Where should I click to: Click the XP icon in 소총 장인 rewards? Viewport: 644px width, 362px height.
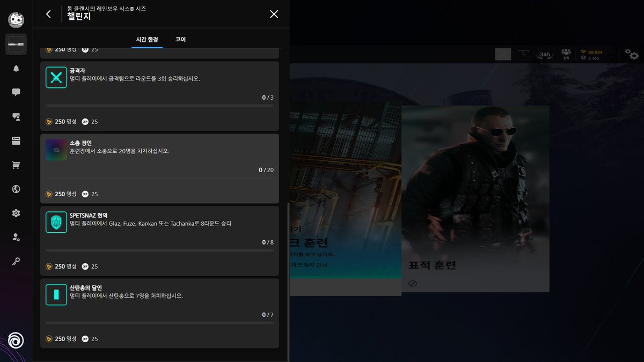pos(85,194)
